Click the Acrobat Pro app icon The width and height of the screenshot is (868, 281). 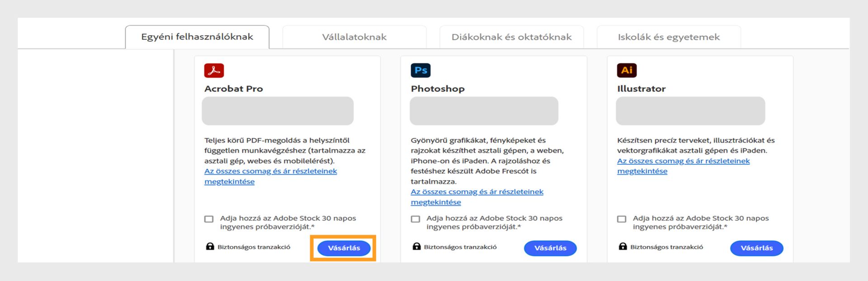pyautogui.click(x=214, y=71)
